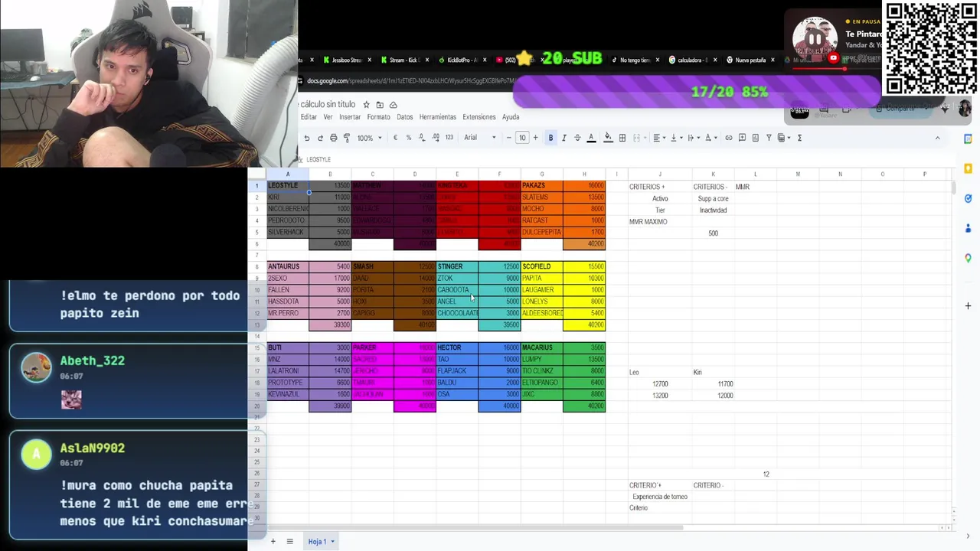Open the Editar menu

[309, 117]
